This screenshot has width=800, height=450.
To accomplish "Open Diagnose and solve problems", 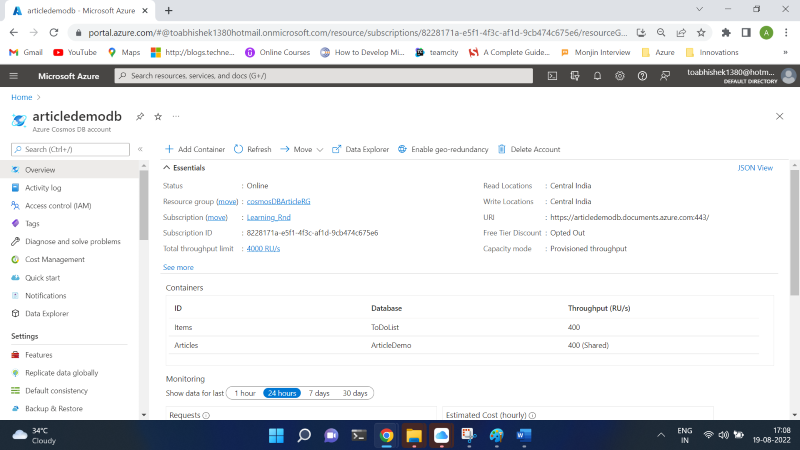I will click(69, 241).
